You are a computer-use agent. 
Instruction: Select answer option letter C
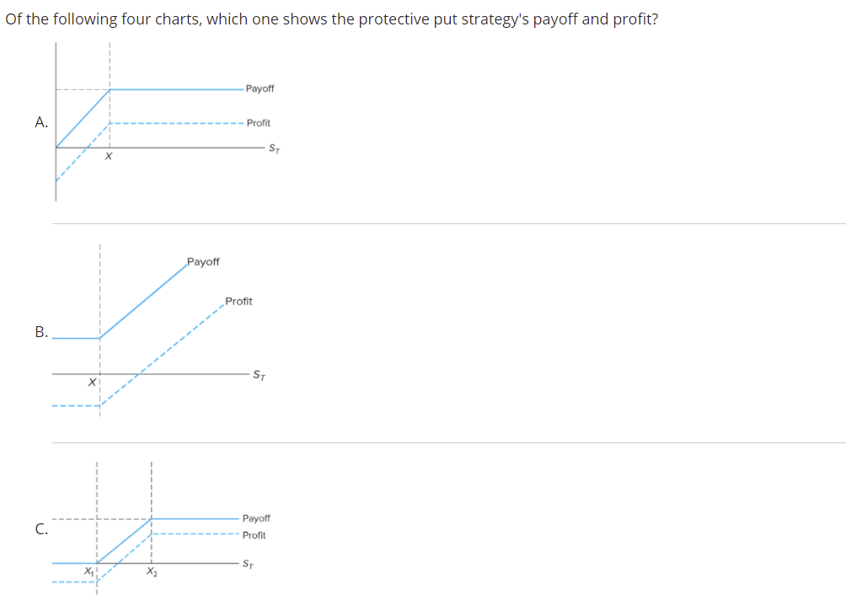[41, 530]
